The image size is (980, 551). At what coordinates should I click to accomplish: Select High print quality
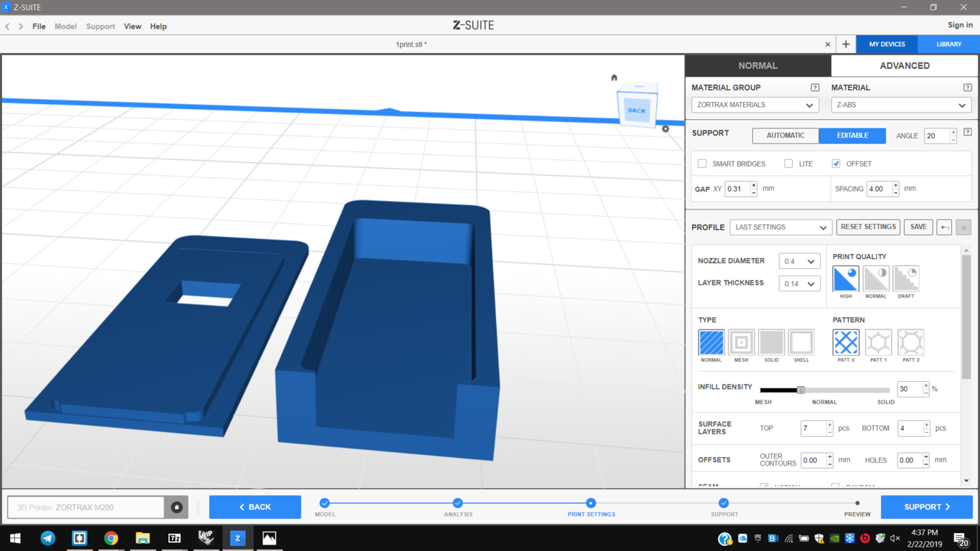tap(846, 279)
